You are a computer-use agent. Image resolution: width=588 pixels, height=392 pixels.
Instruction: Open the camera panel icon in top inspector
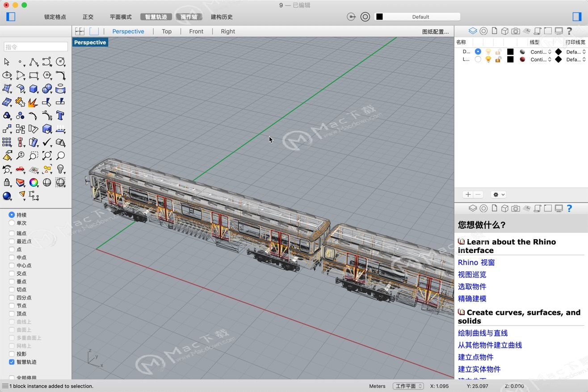tap(516, 31)
